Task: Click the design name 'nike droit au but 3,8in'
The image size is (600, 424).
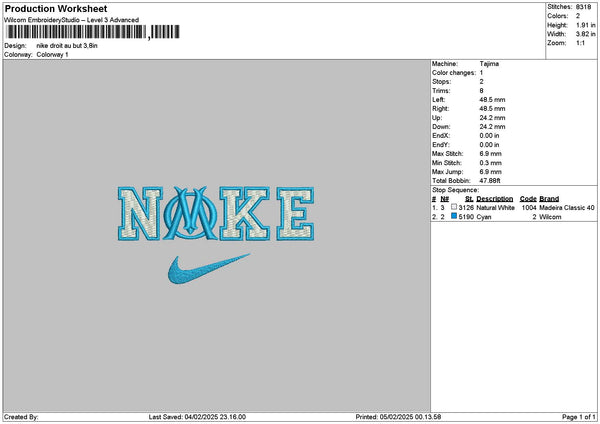Action: click(x=67, y=46)
